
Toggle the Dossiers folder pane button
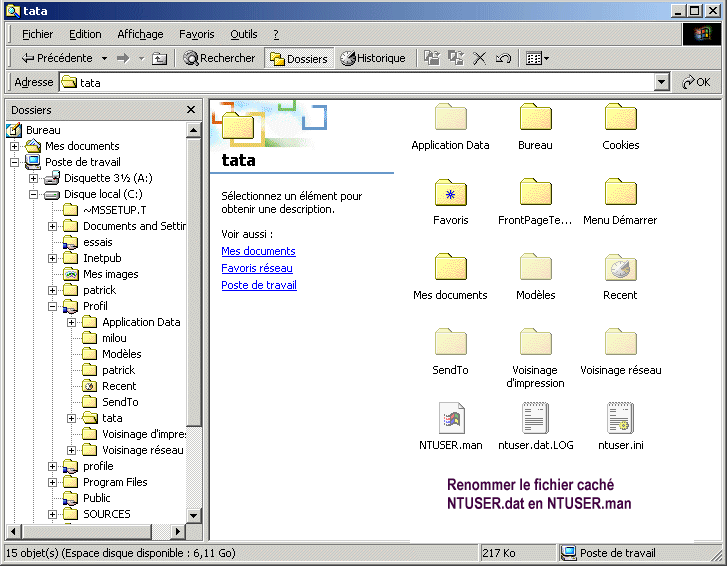pos(298,58)
